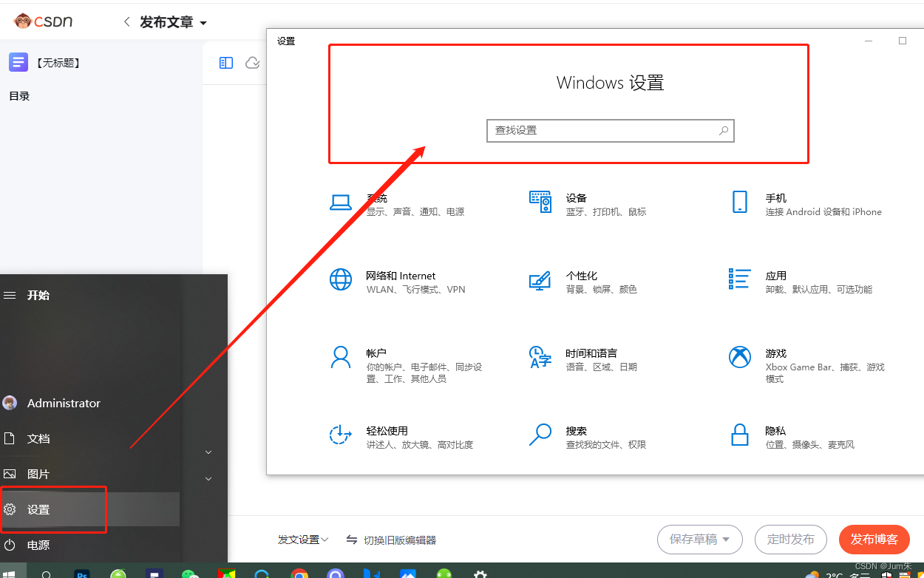The width and height of the screenshot is (924, 578).
Task: Expand the upper chevron in Start app list
Action: pos(208,452)
